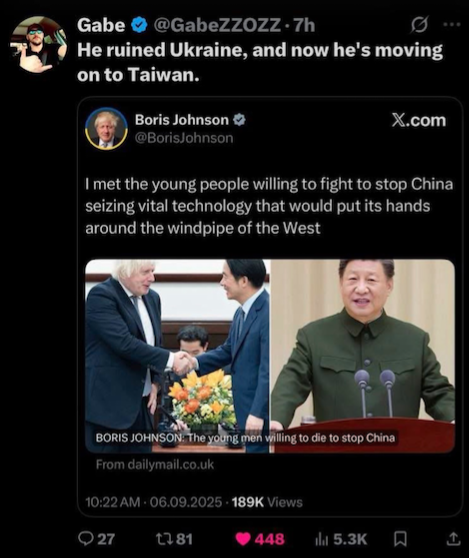Click the Grok slash-circle icon
Image resolution: width=469 pixels, height=558 pixels.
[419, 25]
